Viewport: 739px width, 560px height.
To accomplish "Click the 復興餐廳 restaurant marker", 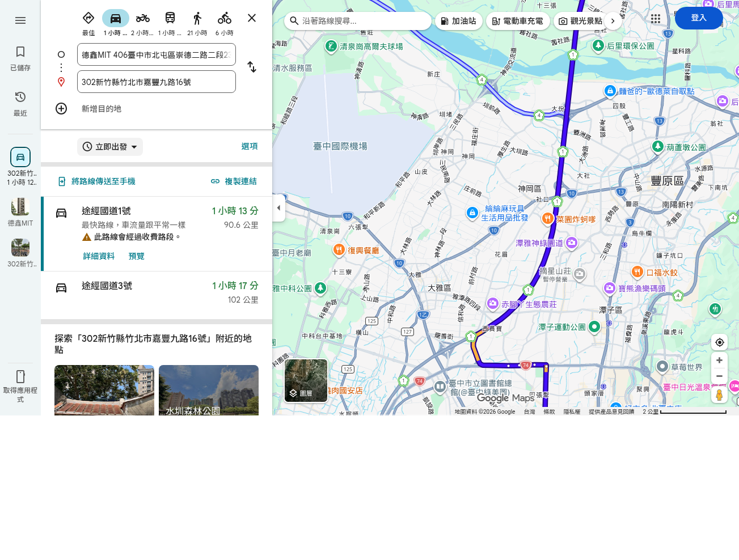I will [x=339, y=249].
